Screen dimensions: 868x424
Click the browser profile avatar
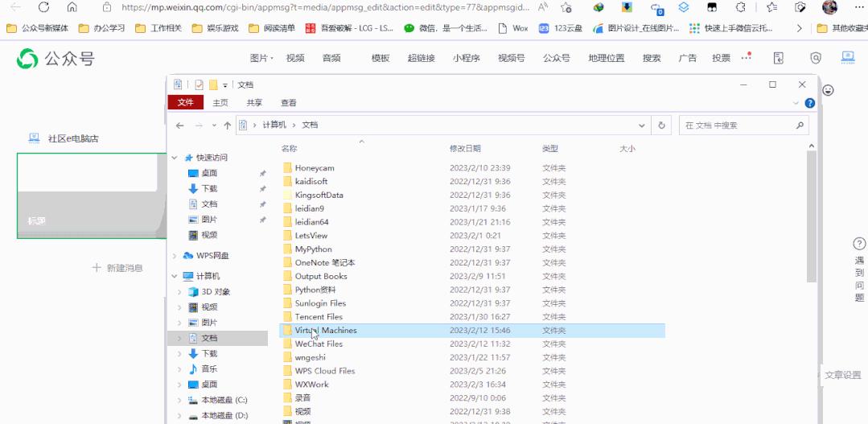829,7
